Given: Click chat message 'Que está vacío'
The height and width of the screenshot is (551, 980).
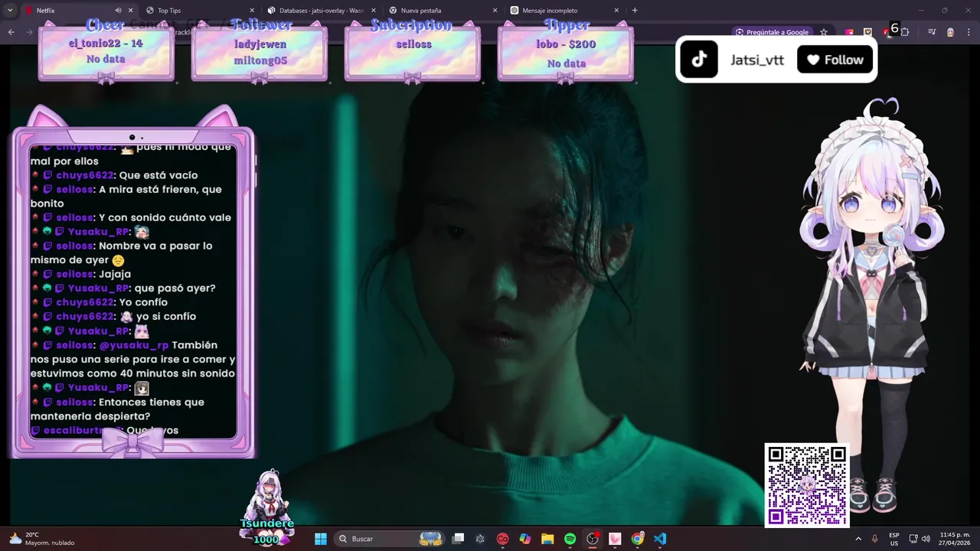Looking at the screenshot, I should (158, 175).
